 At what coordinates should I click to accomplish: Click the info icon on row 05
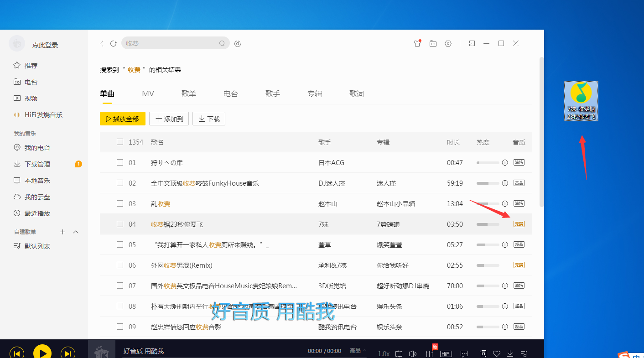505,244
